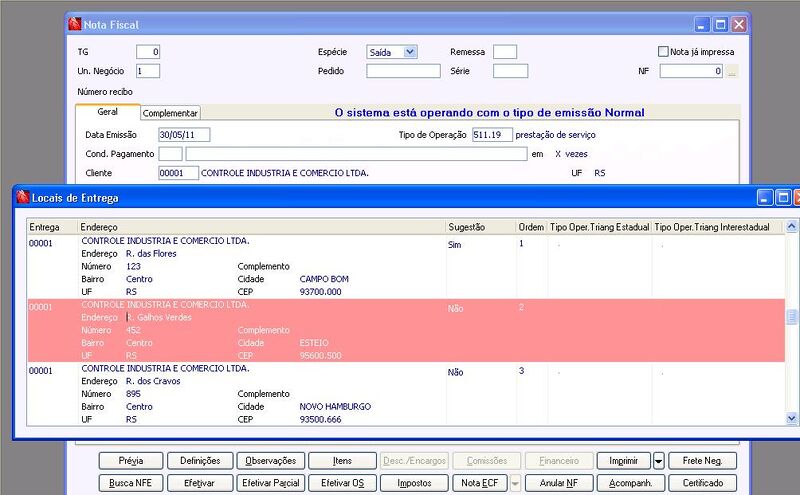
Task: Click the Série input field
Action: [510, 71]
